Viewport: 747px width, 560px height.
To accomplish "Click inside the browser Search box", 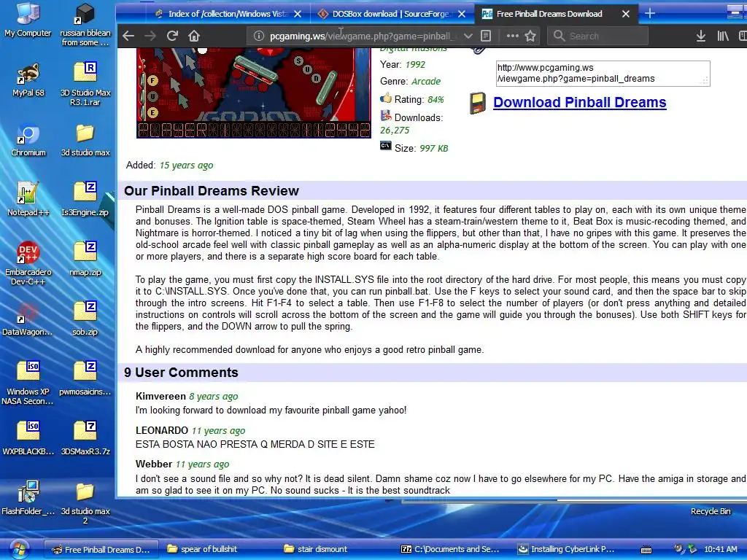I will 598,36.
